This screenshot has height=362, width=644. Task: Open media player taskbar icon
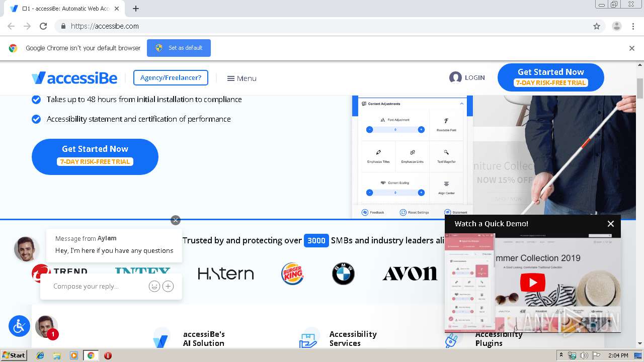click(x=74, y=355)
